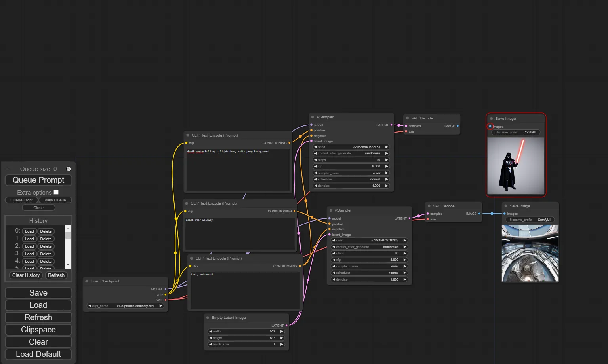Click the CONDITIONING output of 'text, watermark' node
Screen dimensions: 608x364
[x=300, y=266]
